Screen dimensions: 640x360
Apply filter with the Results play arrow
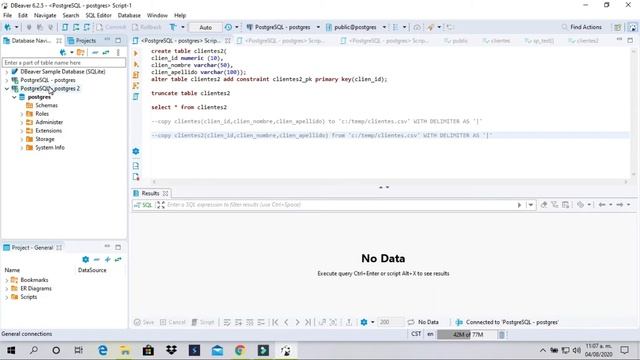click(519, 205)
